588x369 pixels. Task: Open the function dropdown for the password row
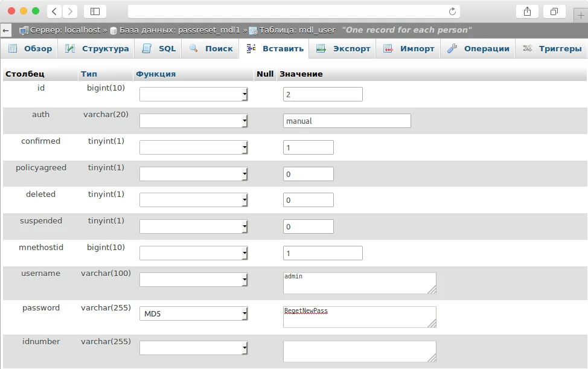(194, 314)
